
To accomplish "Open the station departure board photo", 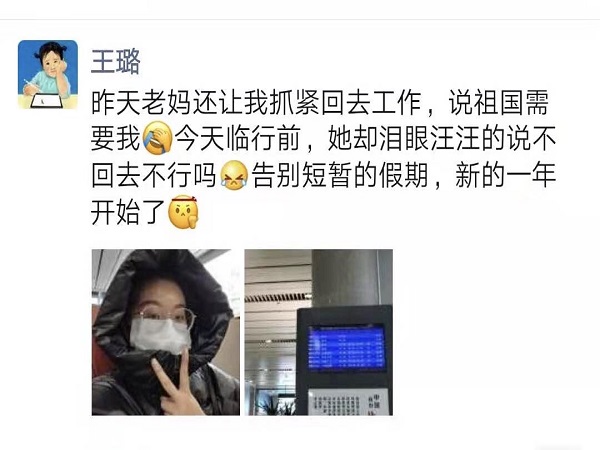I will [x=319, y=332].
